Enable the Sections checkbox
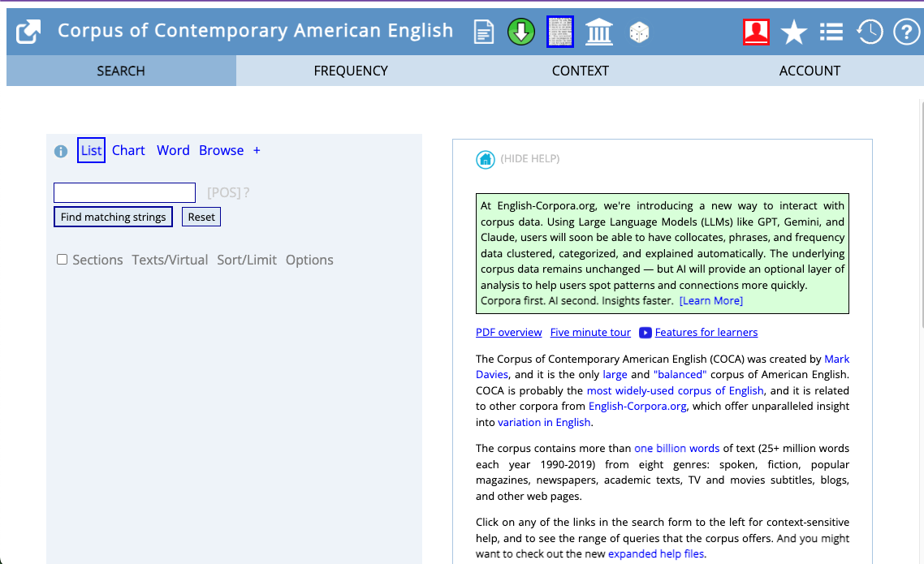 click(x=62, y=260)
